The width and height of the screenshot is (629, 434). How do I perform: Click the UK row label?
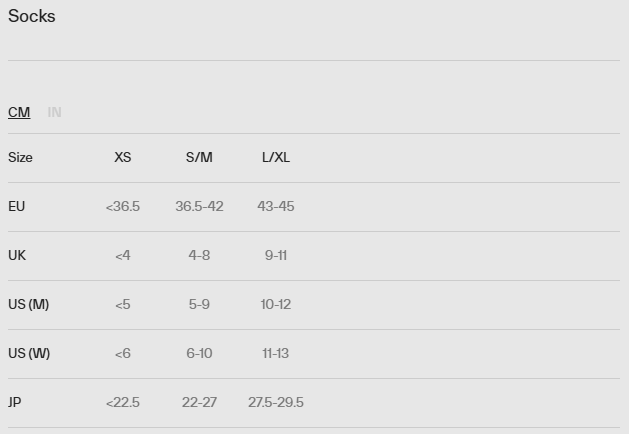pyautogui.click(x=16, y=255)
